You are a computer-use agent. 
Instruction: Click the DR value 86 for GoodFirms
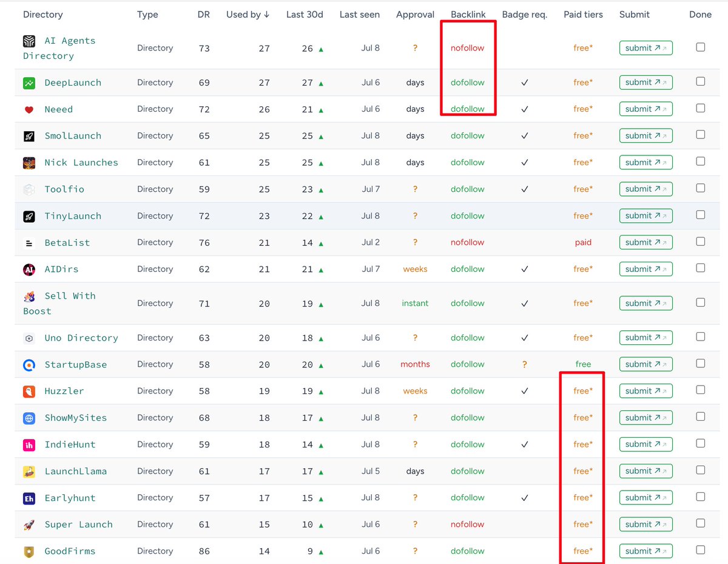pyautogui.click(x=204, y=551)
